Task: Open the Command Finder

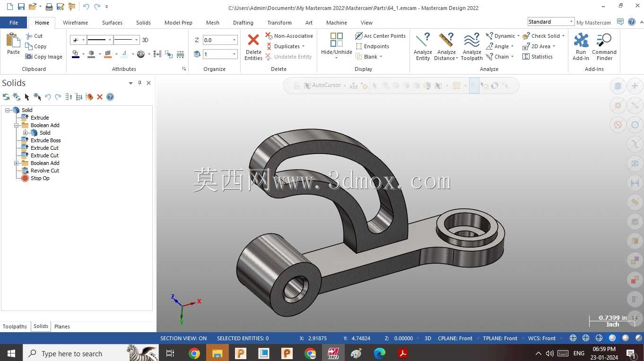Action: [x=604, y=47]
